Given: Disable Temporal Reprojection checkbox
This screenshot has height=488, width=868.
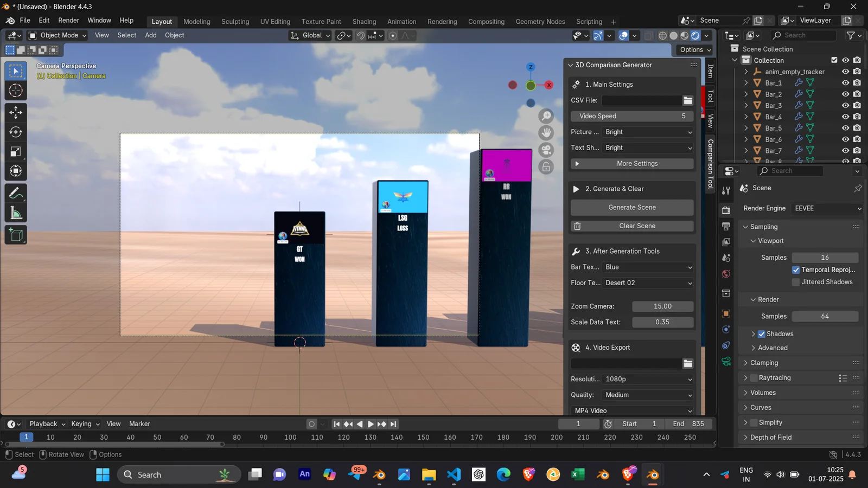Looking at the screenshot, I should click(x=796, y=270).
